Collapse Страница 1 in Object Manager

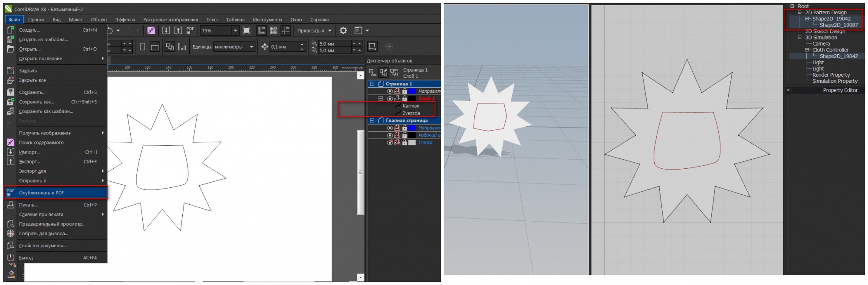(x=372, y=84)
